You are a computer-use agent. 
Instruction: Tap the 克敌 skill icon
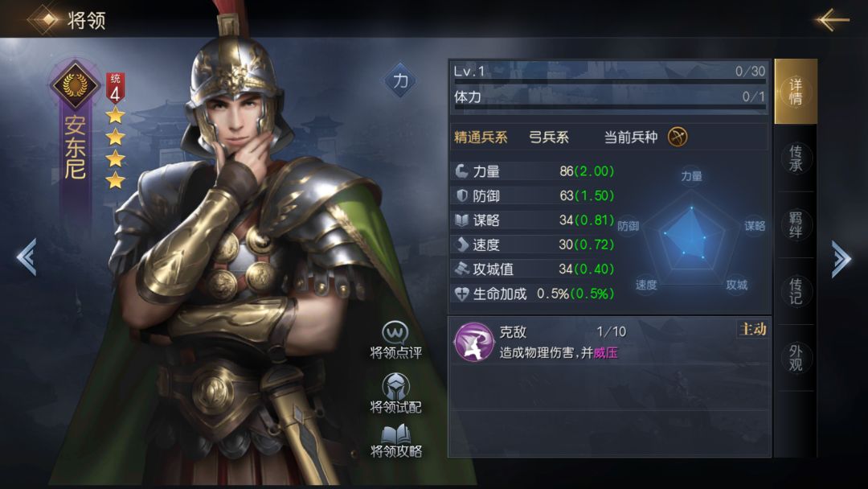click(473, 342)
